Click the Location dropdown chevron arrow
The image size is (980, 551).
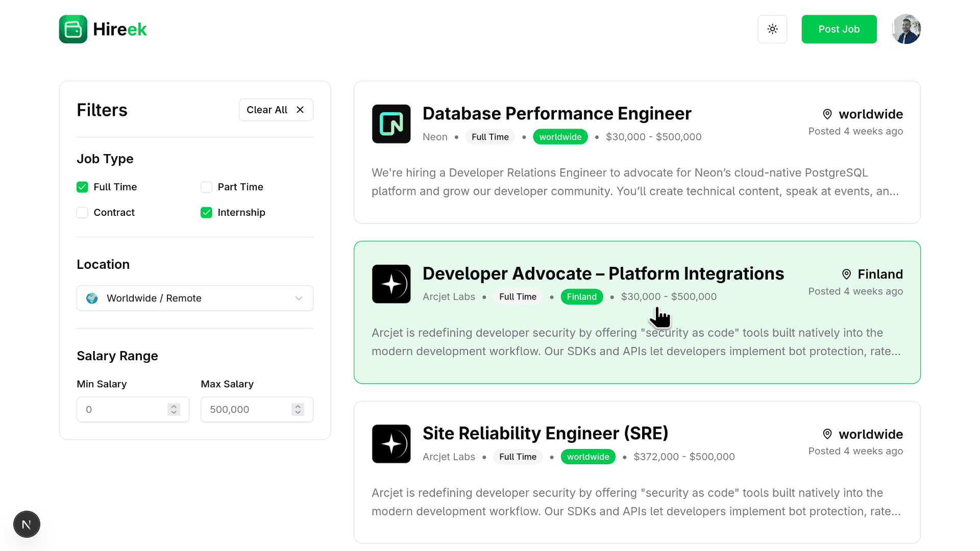point(299,298)
